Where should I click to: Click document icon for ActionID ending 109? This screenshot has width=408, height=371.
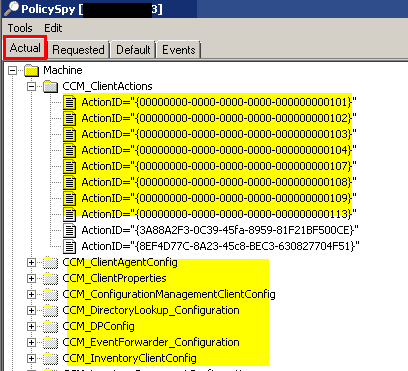[70, 198]
